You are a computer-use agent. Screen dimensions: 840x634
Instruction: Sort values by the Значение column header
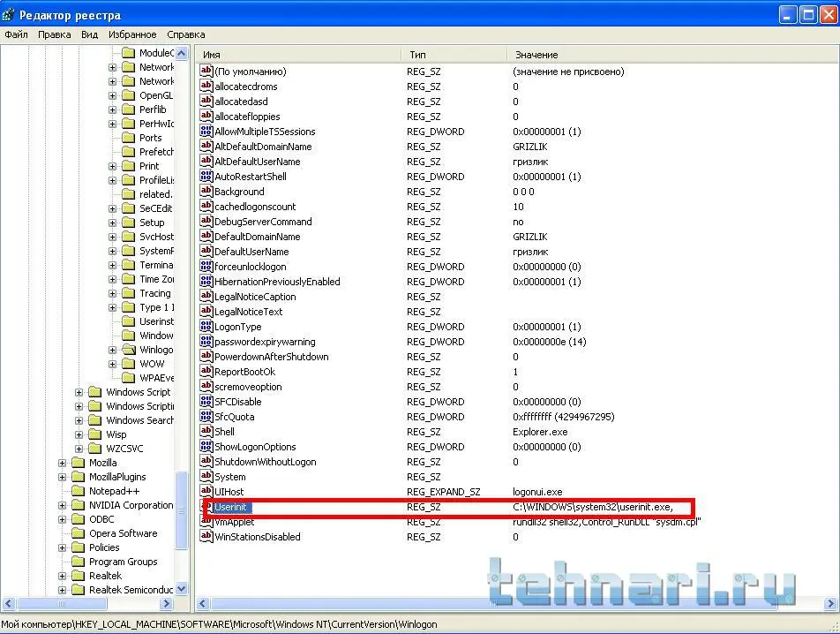pos(672,55)
